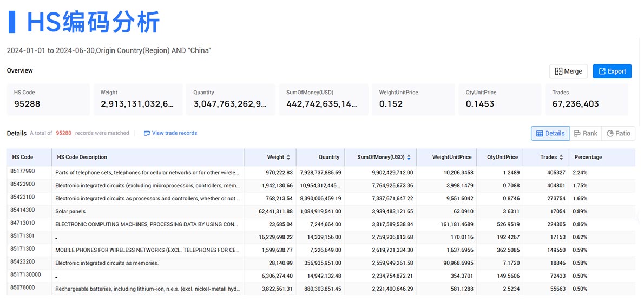Click the Rank bar chart icon
The height and width of the screenshot is (301, 644).
pos(577,134)
